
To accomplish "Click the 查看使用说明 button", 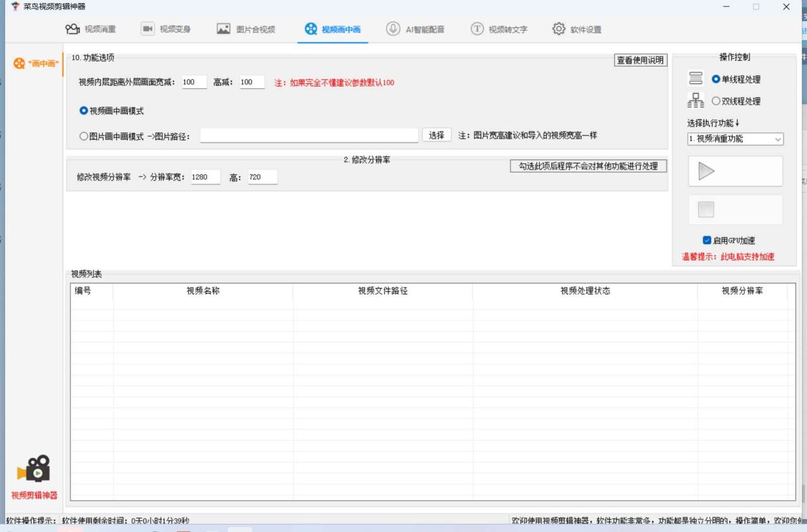I will (x=640, y=60).
